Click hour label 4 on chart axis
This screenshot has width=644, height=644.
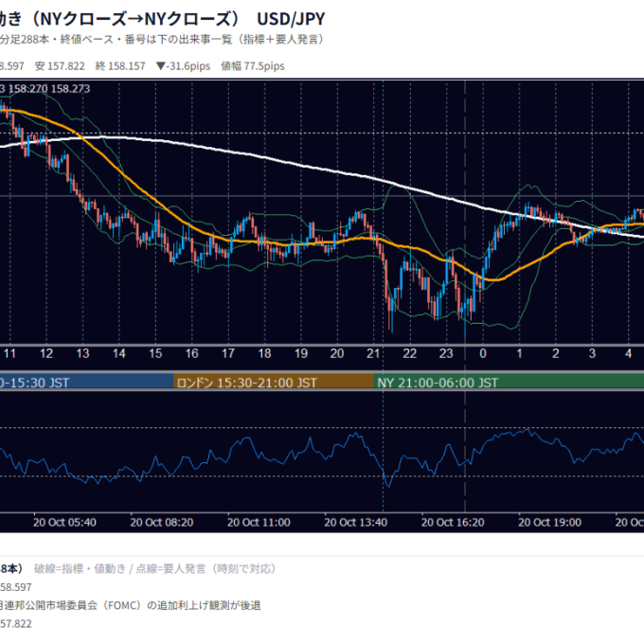pos(629,353)
